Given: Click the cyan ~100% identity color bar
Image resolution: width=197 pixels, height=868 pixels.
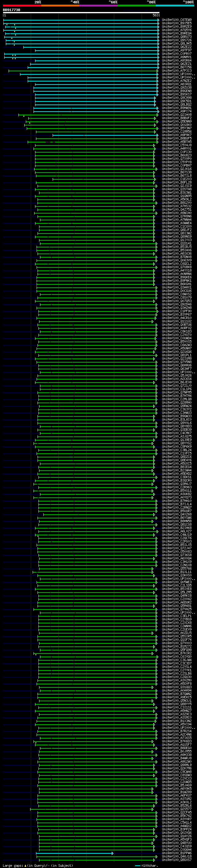Looking at the screenshot, I should coord(175,6).
